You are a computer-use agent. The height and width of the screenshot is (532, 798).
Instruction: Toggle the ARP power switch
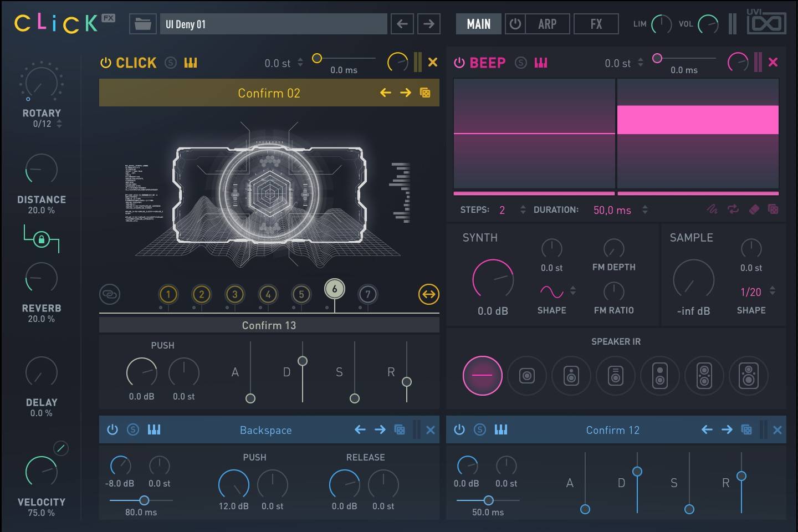point(515,24)
